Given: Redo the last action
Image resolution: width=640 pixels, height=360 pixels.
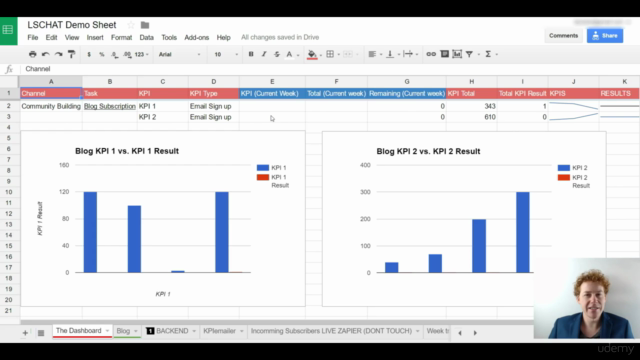Looking at the screenshot, I should coord(58,54).
